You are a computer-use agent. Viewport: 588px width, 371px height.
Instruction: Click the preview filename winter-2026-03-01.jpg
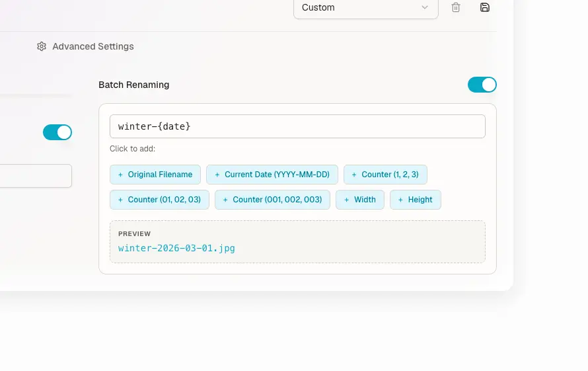pyautogui.click(x=176, y=248)
